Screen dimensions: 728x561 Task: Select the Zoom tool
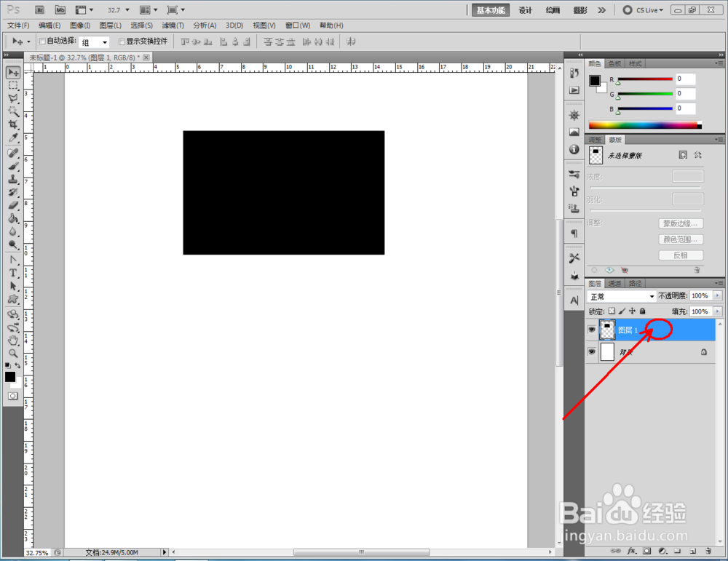click(13, 354)
